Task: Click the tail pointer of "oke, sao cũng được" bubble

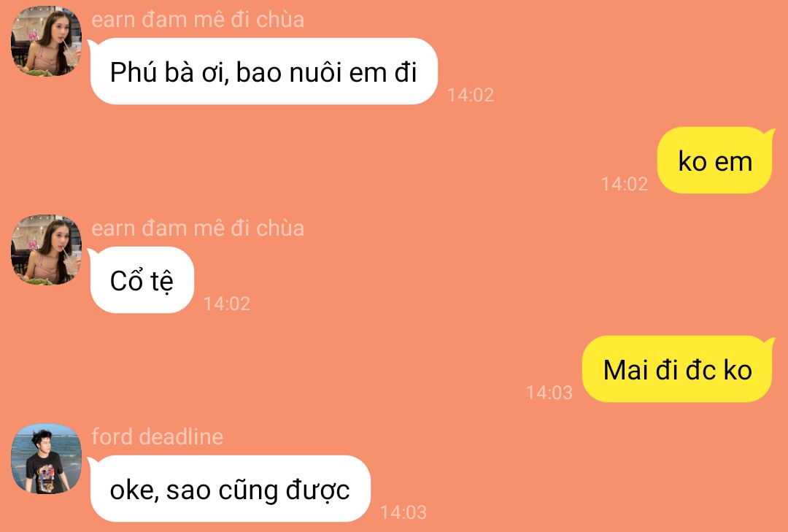Action: click(93, 462)
